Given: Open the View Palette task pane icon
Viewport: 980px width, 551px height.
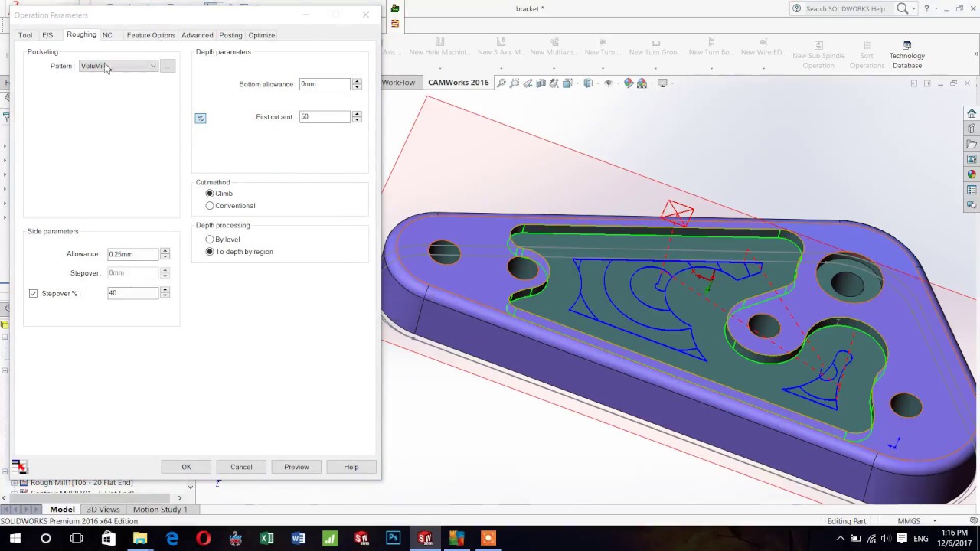Looking at the screenshot, I should pyautogui.click(x=972, y=159).
